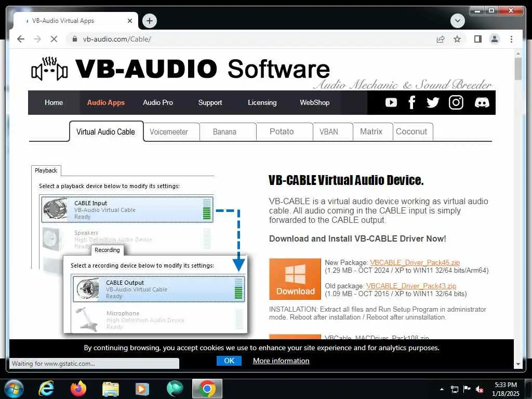
Task: Open the VB-Audio Instagram icon
Action: click(x=456, y=102)
